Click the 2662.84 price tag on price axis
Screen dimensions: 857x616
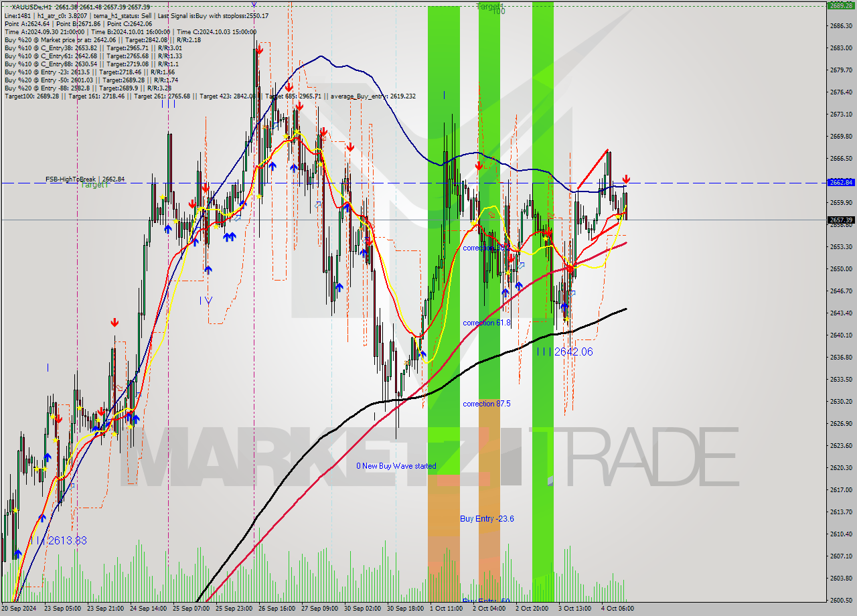(x=840, y=182)
